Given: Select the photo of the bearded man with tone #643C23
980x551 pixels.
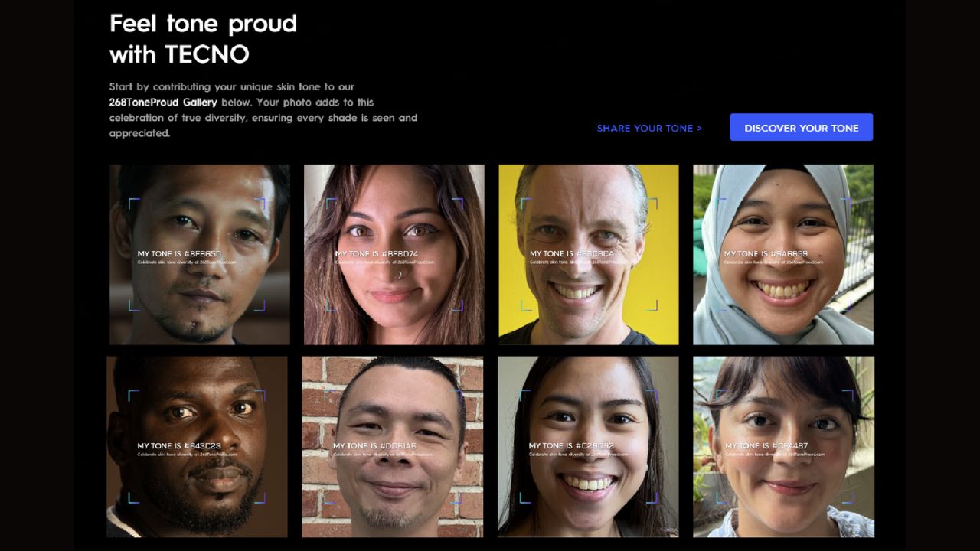Looking at the screenshot, I should click(x=198, y=446).
